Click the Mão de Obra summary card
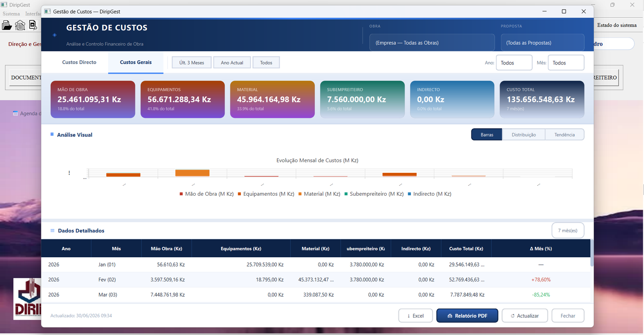644x335 pixels. click(x=93, y=99)
